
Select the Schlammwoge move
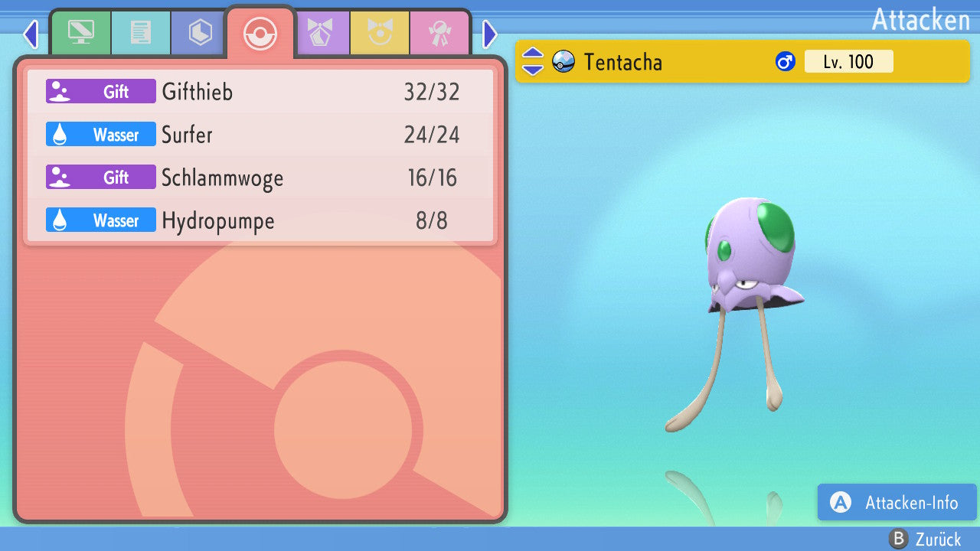pyautogui.click(x=260, y=178)
